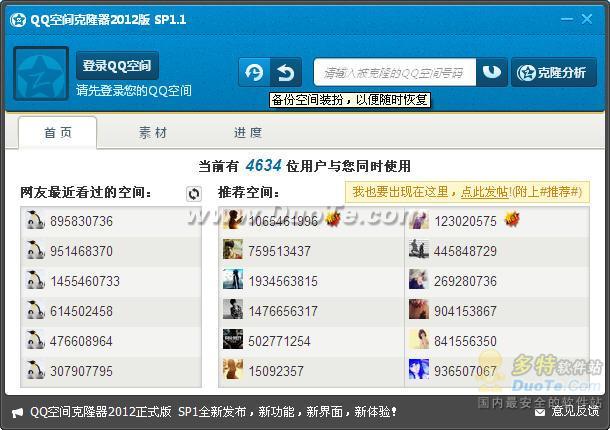
Task: Click the QQ空间克隆器 star logo in title bar
Action: point(18,19)
